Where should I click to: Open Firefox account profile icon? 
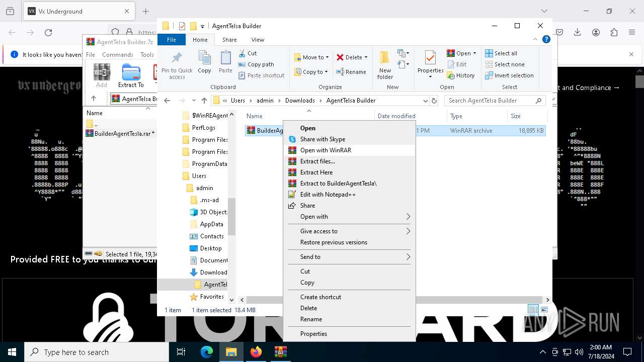(596, 32)
